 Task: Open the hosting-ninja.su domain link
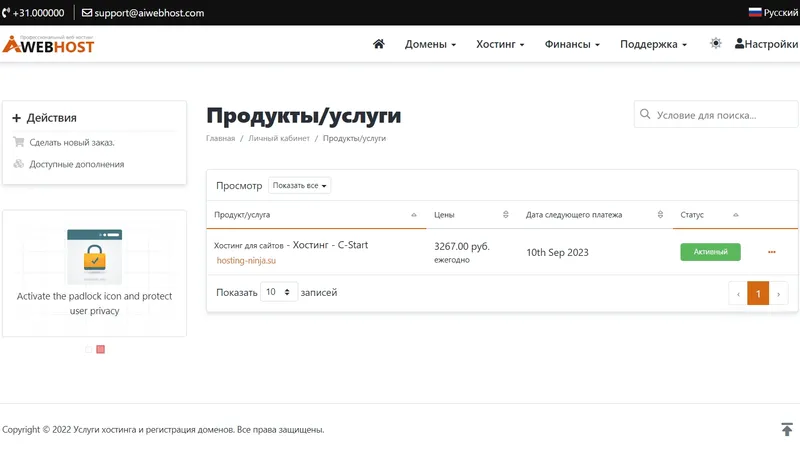[x=246, y=260]
